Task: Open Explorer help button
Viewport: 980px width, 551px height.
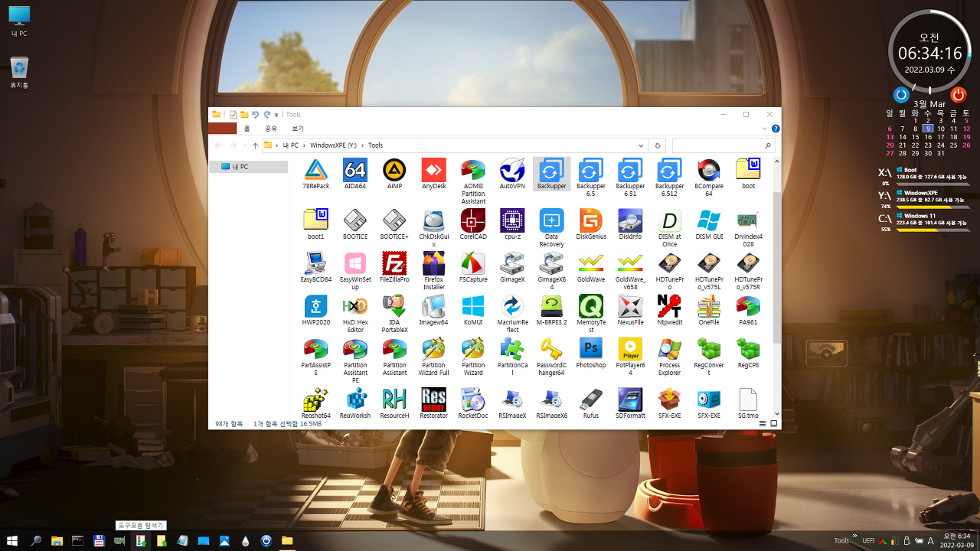Action: click(776, 129)
